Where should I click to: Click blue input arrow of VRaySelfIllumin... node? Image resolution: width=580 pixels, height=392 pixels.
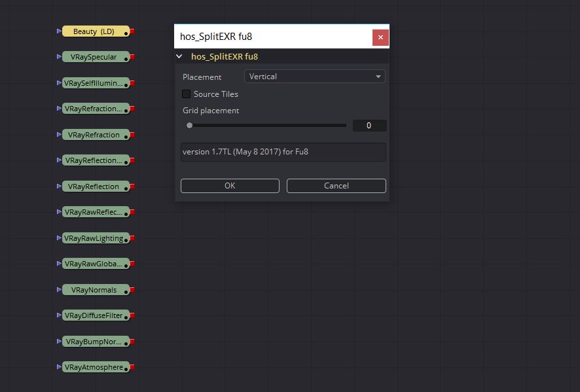click(x=59, y=83)
